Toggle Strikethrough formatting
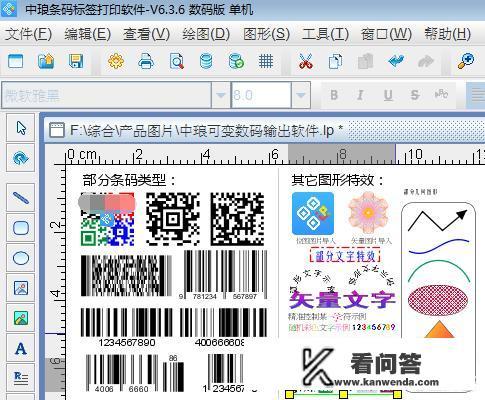This screenshot has height=400, width=485. pyautogui.click(x=415, y=95)
